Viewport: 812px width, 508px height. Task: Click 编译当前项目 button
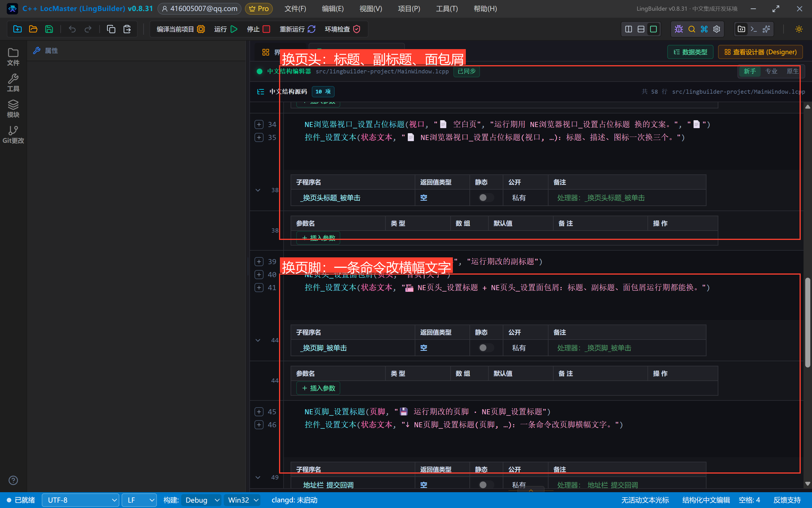pyautogui.click(x=181, y=29)
